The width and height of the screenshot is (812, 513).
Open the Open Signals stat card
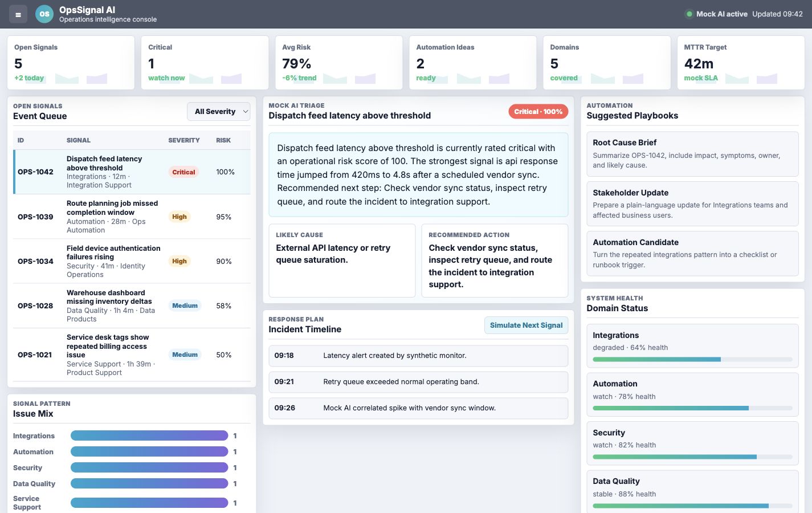[71, 63]
